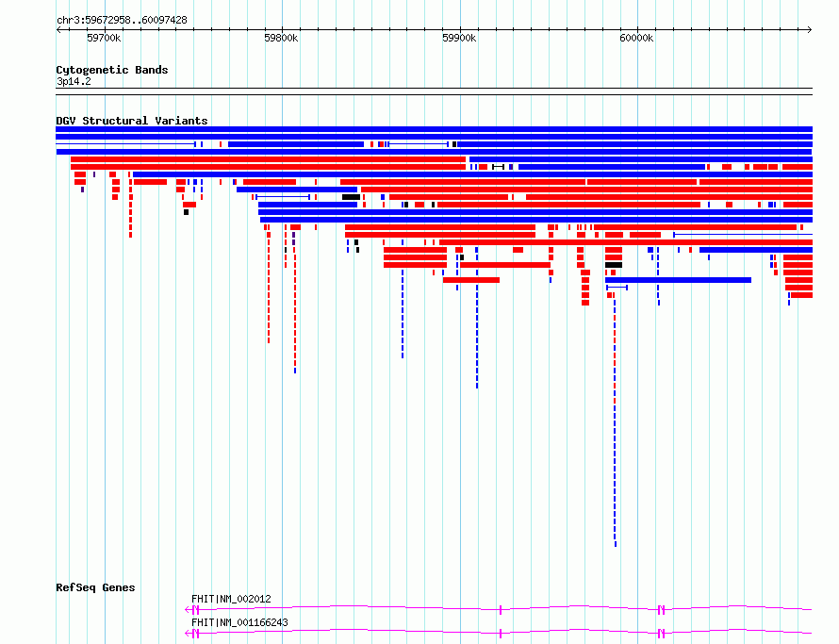Open the RefSeq Genes track title

95,587
